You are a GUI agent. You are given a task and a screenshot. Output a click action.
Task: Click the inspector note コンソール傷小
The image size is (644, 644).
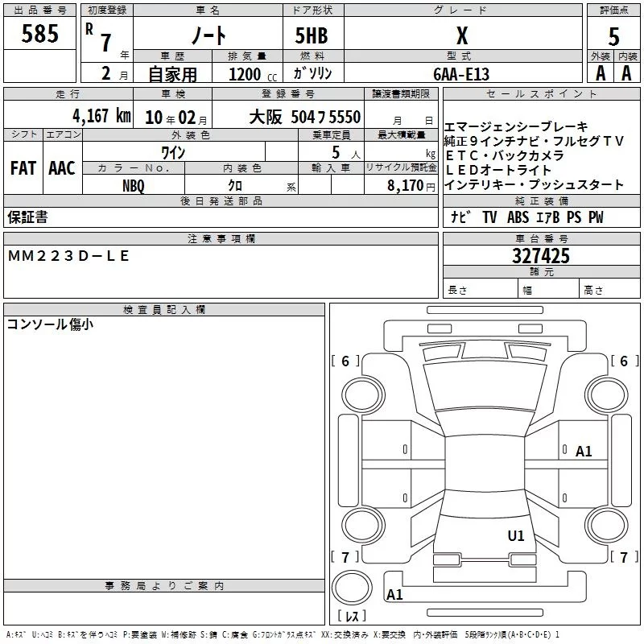point(50,324)
